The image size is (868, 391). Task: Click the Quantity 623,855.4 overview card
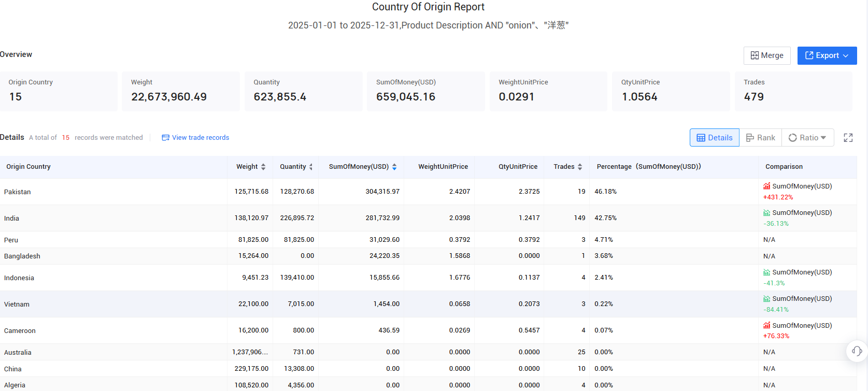click(304, 91)
